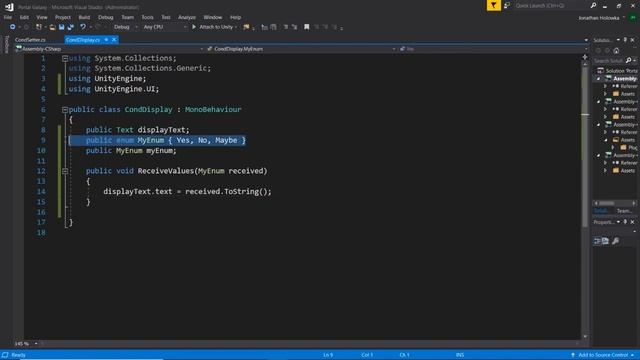This screenshot has height=360, width=640.
Task: Collapse the first Assembly project node
Action: 599,78
